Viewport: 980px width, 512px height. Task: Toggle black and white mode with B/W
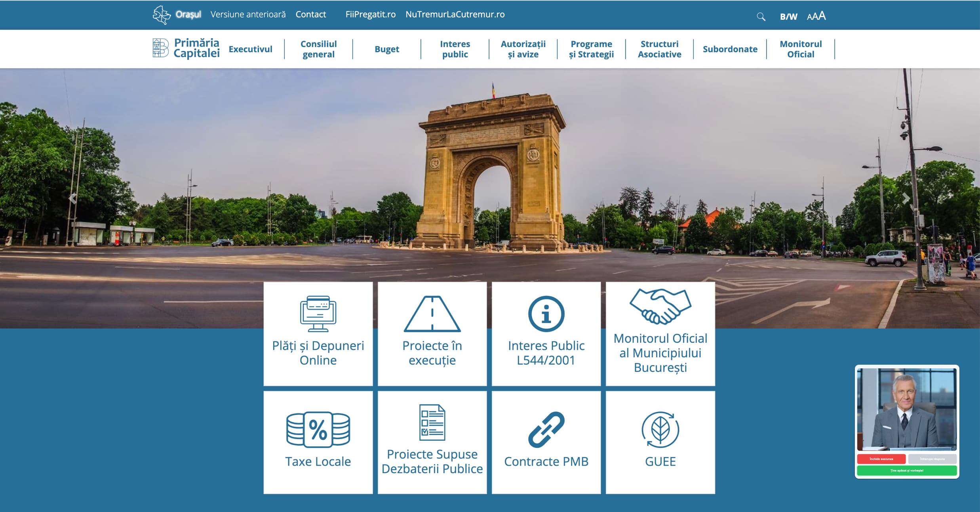click(789, 17)
